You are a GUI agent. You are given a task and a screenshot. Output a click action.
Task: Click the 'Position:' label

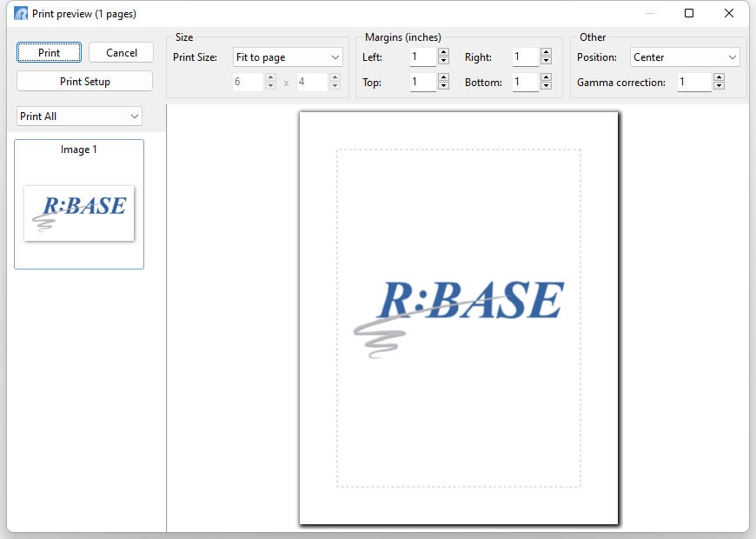tap(597, 57)
